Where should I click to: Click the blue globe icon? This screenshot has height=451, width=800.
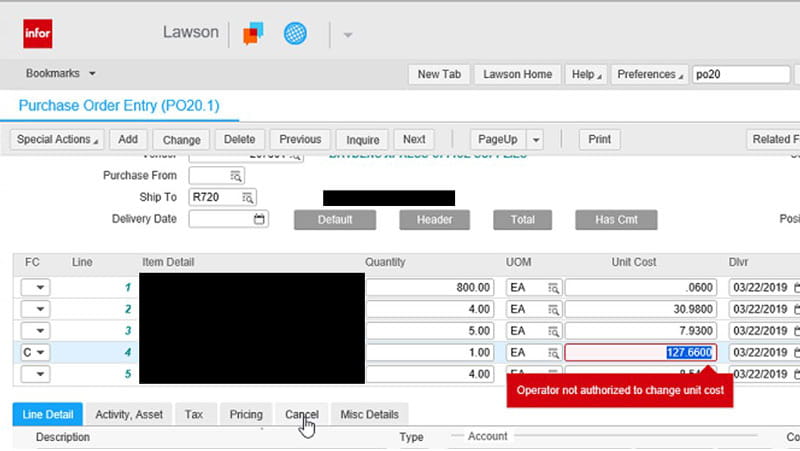295,34
